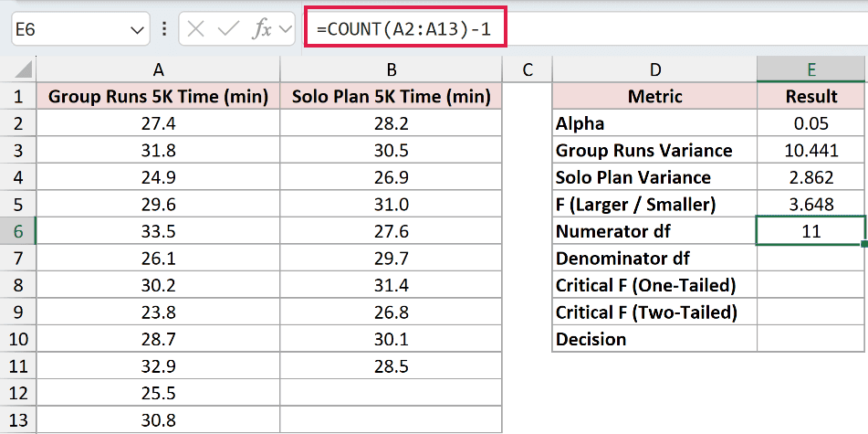Click the 'Alpha' metric cell
This screenshot has width=868, height=434.
tap(654, 123)
